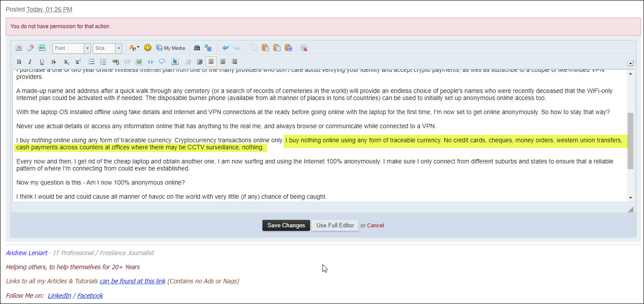Click the editor vertical scrollbar thumb
Image resolution: width=644 pixels, height=304 pixels.
click(x=630, y=141)
